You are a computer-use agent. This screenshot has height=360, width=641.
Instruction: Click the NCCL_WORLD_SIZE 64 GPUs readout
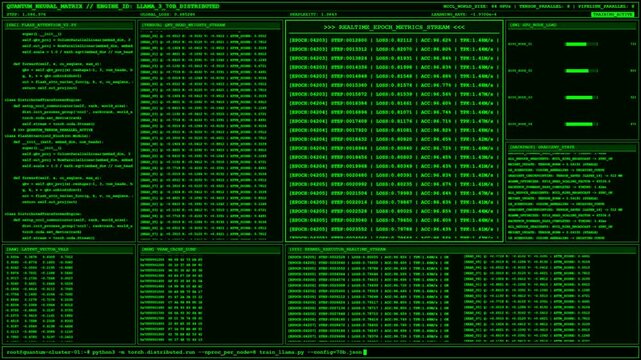[x=479, y=7]
